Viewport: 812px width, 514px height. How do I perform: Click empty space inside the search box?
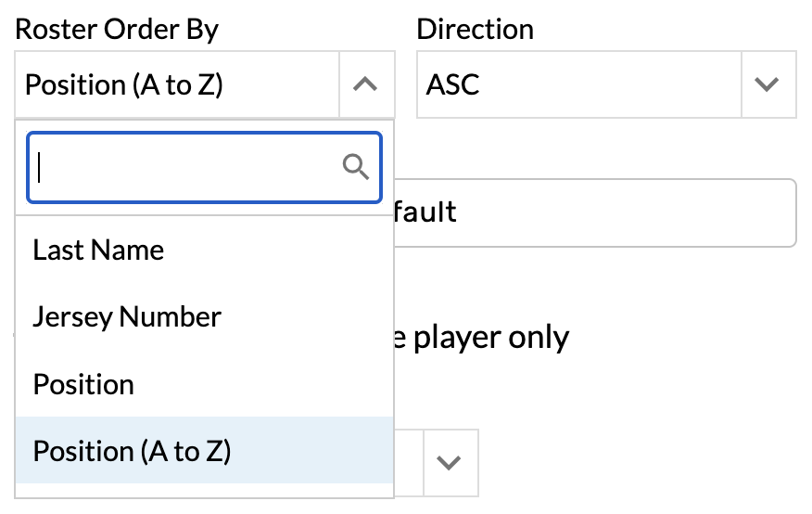click(232, 167)
